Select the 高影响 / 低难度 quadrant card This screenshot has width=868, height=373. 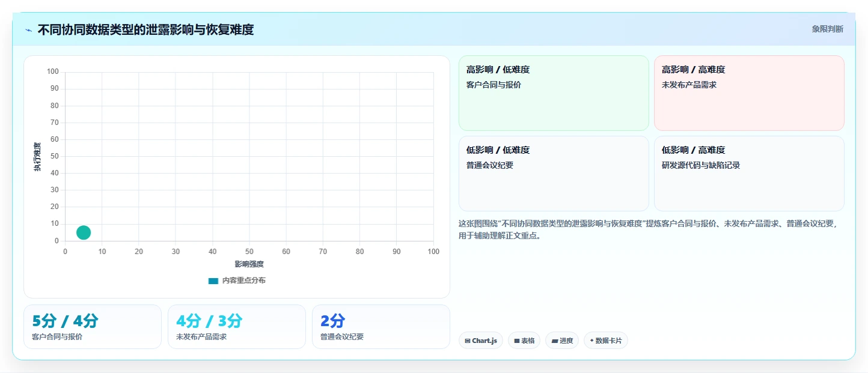[554, 93]
